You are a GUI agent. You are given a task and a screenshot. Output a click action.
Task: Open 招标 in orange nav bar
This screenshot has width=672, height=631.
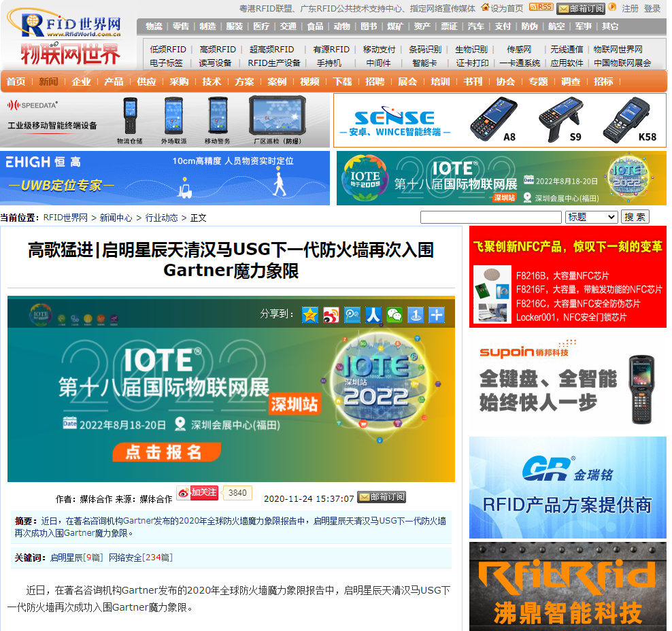pyautogui.click(x=603, y=82)
